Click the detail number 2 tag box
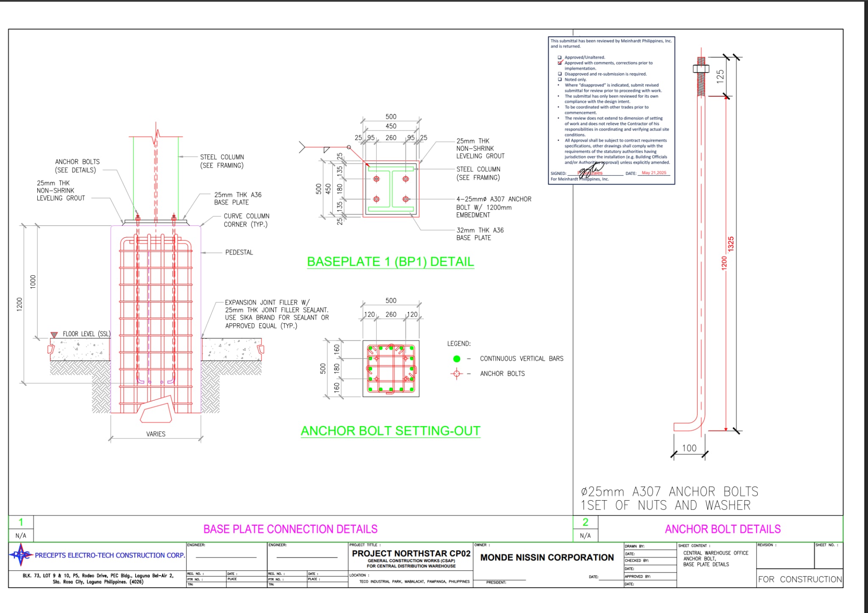Image resolution: width=868 pixels, height=613 pixels. tap(585, 522)
